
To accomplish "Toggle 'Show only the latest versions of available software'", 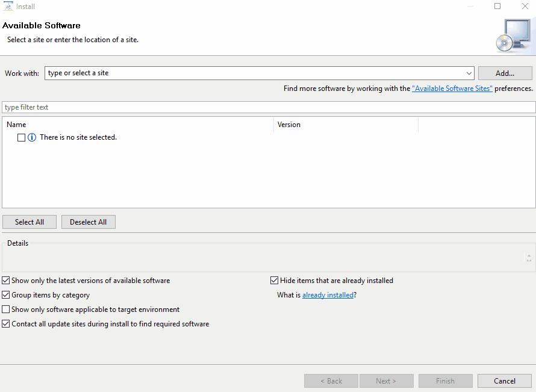I will 6,281.
